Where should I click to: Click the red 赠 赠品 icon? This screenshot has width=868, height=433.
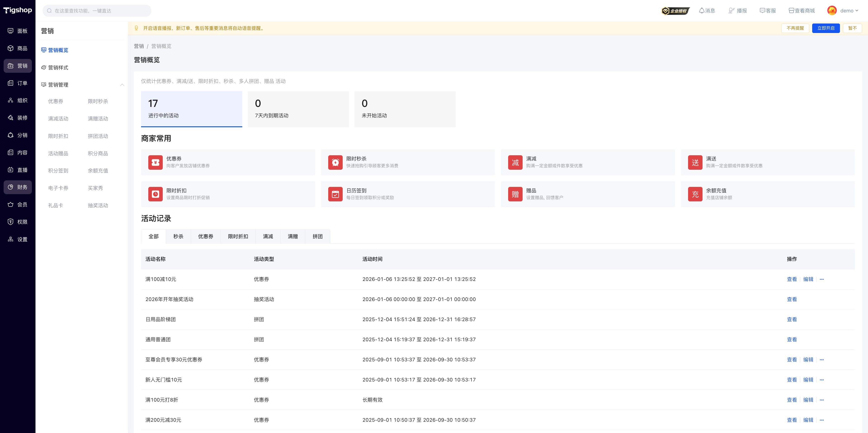pyautogui.click(x=515, y=194)
